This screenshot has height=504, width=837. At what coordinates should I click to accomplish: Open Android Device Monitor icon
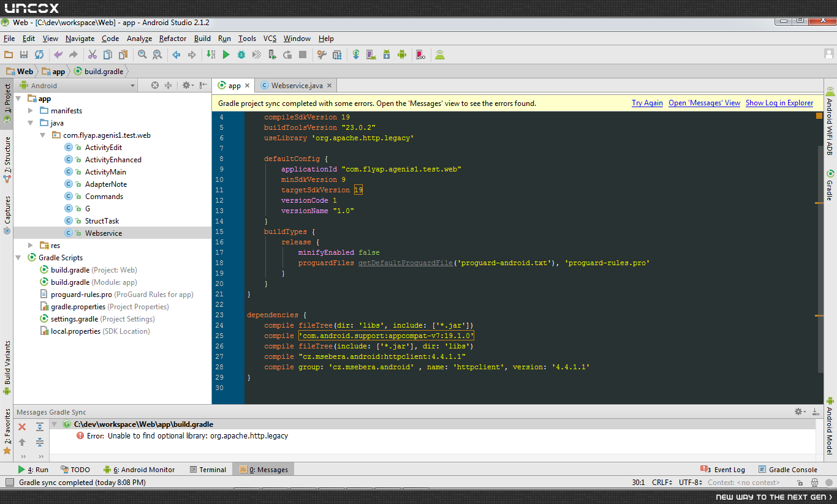click(402, 55)
